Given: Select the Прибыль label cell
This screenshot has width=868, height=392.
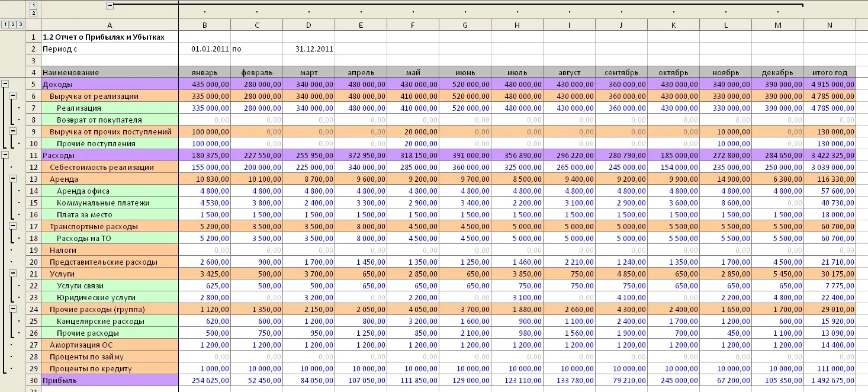Looking at the screenshot, I should (x=110, y=380).
